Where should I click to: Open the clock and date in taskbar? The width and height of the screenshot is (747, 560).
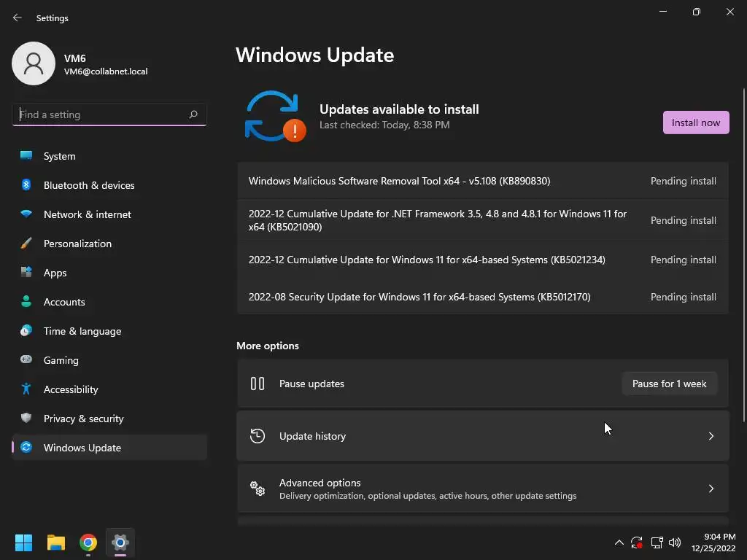[713, 542]
